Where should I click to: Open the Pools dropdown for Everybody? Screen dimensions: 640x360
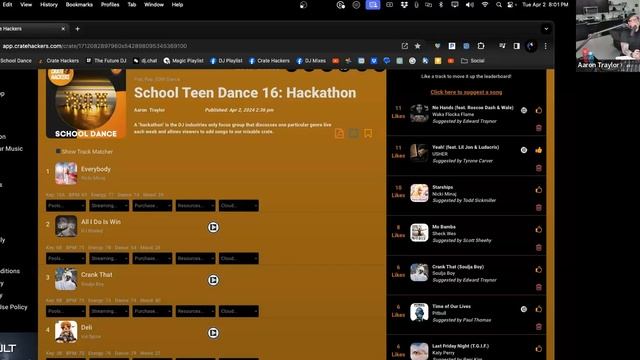coord(66,206)
